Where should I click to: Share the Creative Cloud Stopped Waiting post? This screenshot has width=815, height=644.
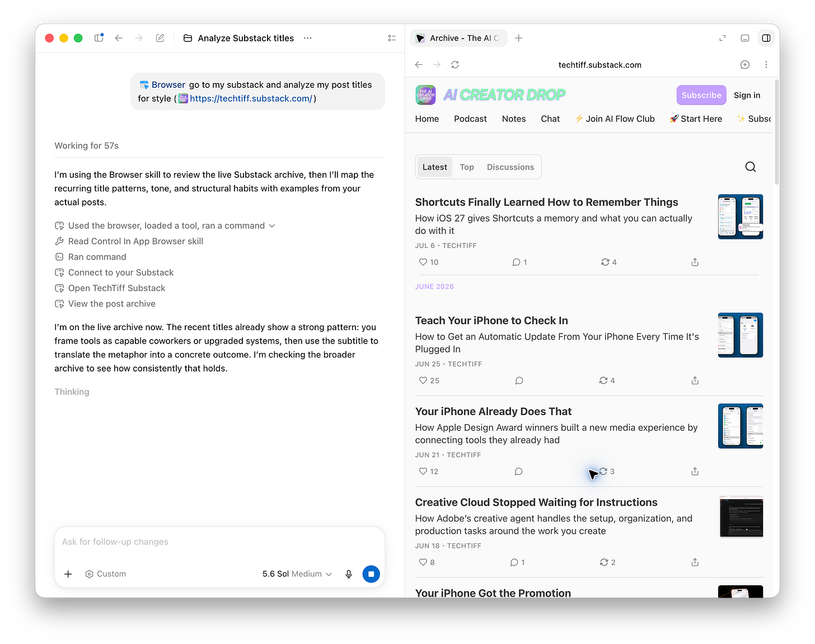tap(695, 562)
